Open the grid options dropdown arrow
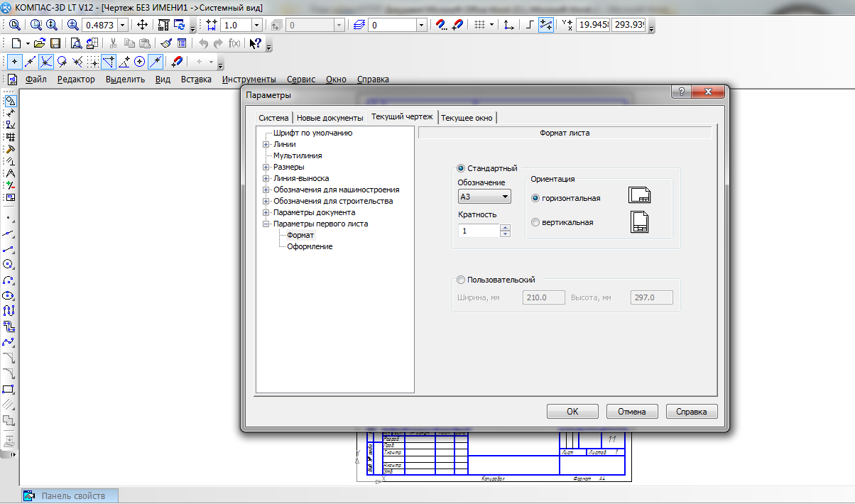 [491, 25]
